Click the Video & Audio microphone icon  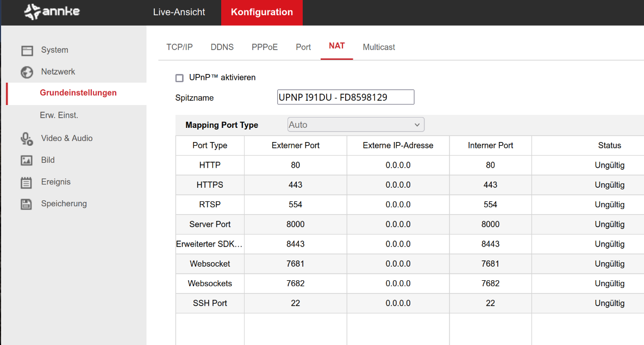click(x=27, y=139)
